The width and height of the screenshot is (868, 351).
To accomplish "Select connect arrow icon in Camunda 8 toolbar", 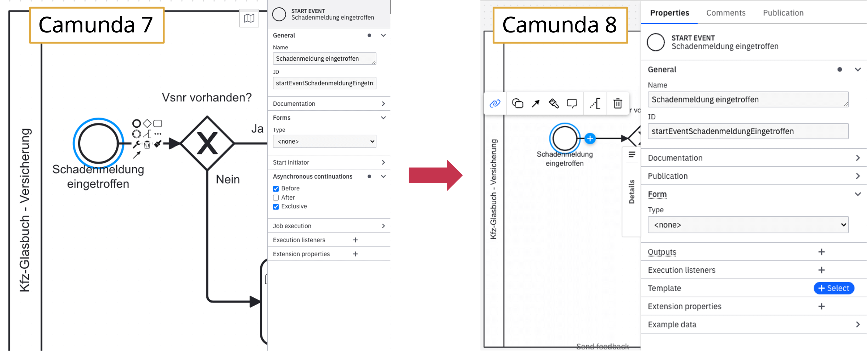I will (536, 103).
